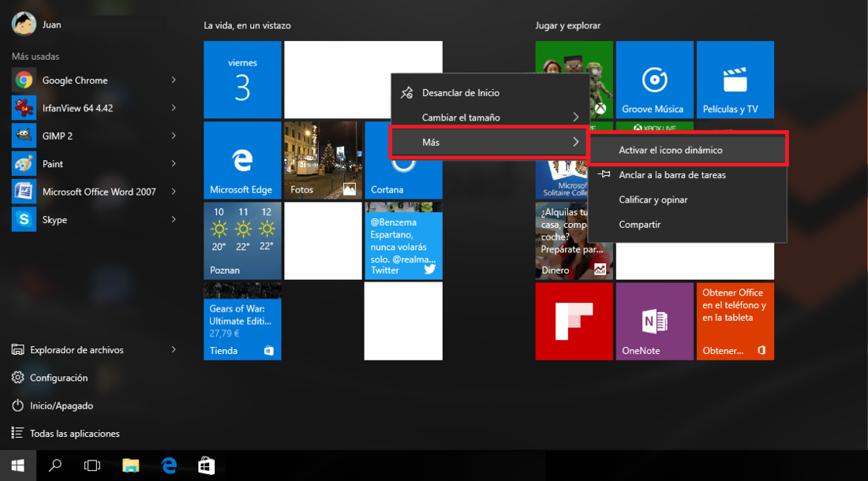Screen dimensions: 868x481
Task: Open the Películas y TV tile
Action: click(735, 80)
